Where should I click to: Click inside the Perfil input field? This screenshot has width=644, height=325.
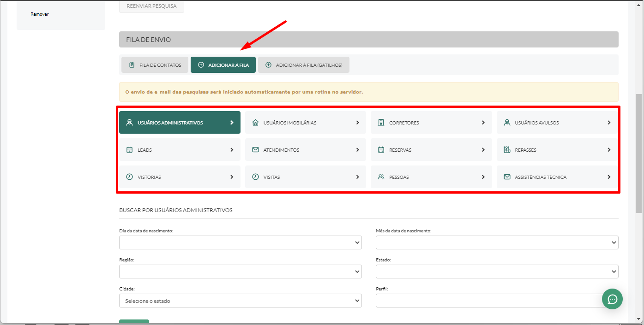click(497, 301)
